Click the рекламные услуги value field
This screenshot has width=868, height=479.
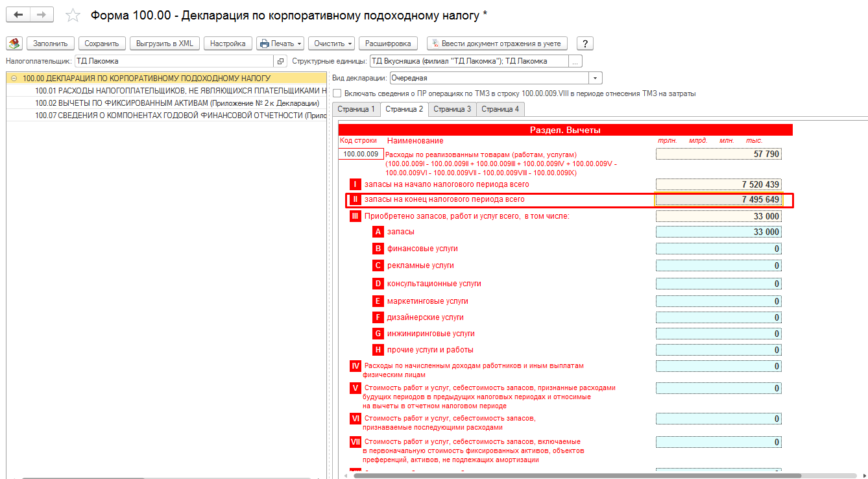[x=718, y=265]
